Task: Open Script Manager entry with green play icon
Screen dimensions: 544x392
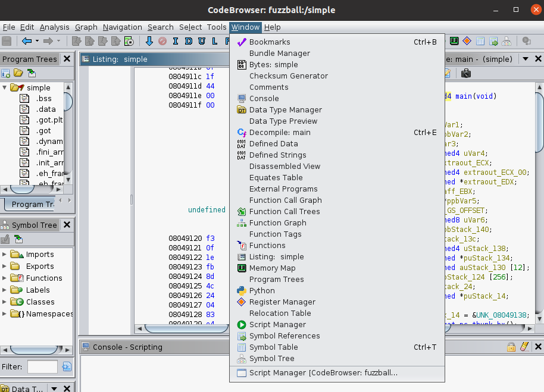Action: pos(337,324)
